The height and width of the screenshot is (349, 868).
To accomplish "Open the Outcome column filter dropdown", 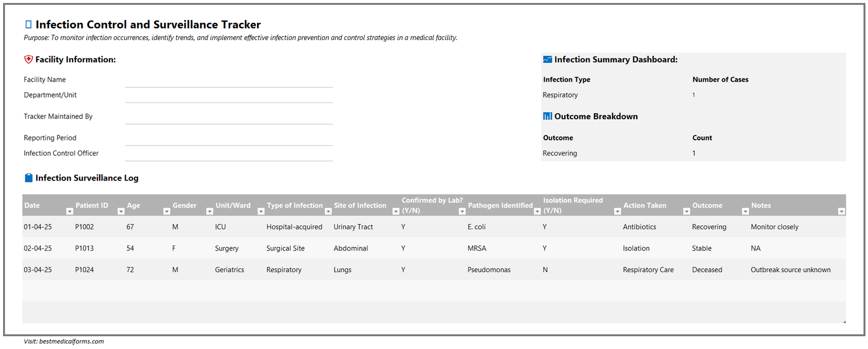I will point(745,211).
